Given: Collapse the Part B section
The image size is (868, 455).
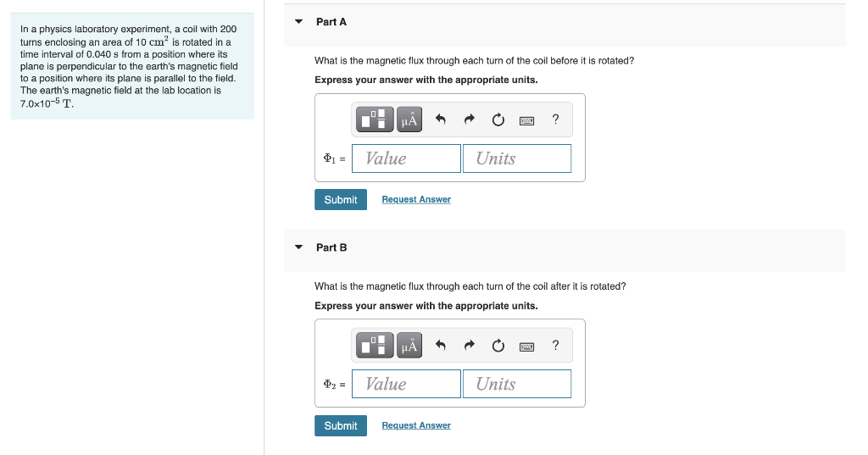Looking at the screenshot, I should [x=299, y=247].
